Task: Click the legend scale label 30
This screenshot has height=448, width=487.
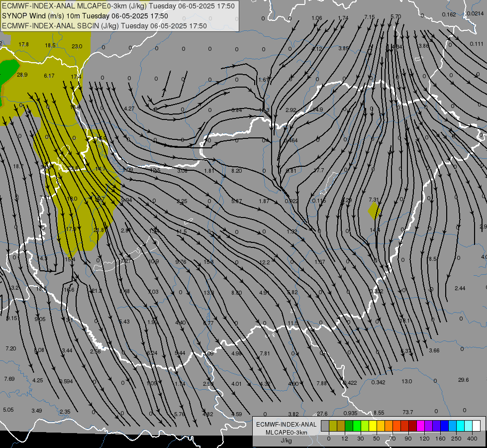Action: (x=361, y=439)
